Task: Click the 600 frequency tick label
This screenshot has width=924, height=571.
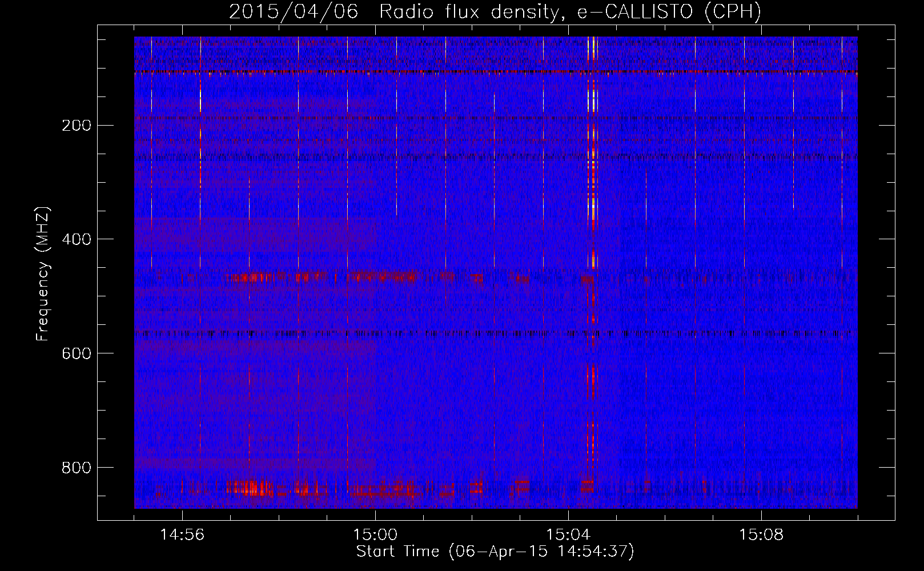Action: pyautogui.click(x=76, y=353)
